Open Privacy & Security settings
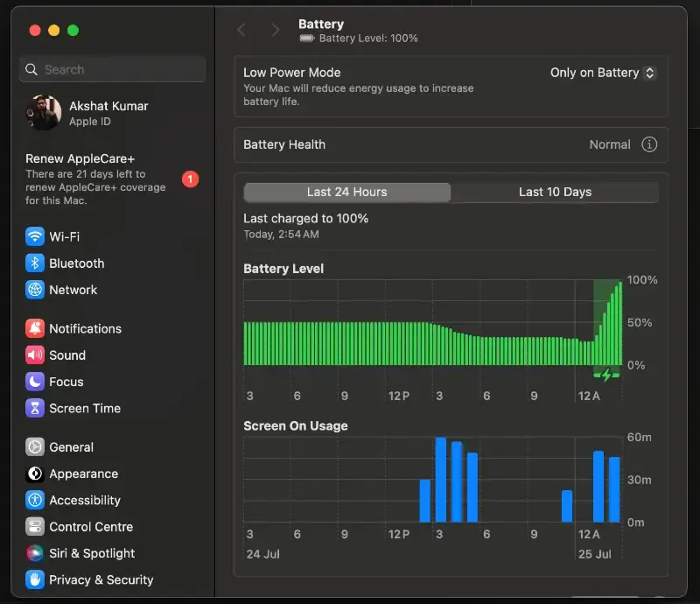The image size is (700, 604). coord(89,579)
